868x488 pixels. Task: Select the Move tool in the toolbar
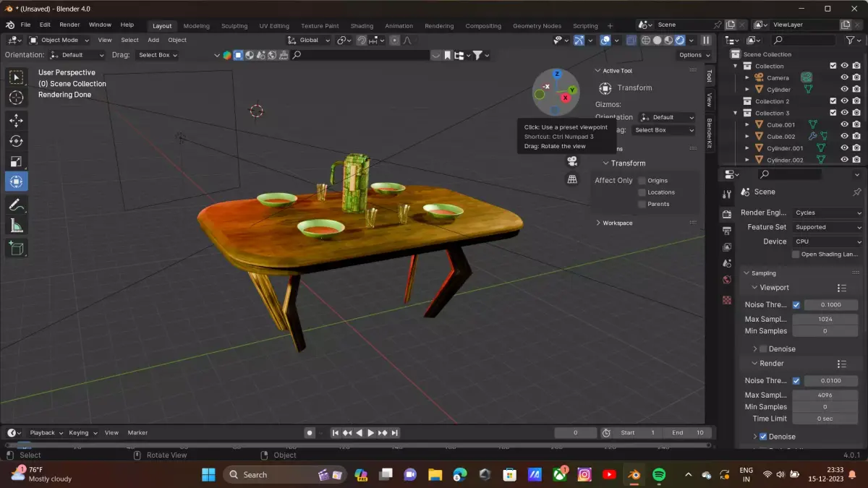[x=16, y=121]
